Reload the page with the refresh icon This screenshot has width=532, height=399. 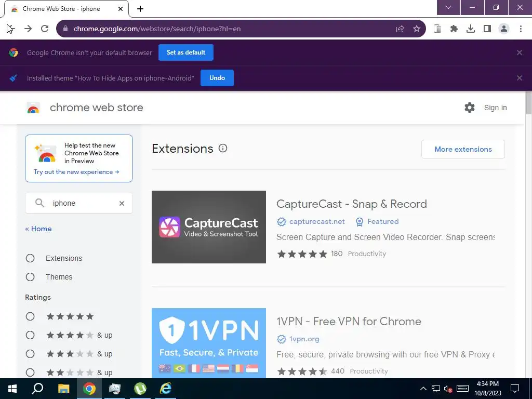[x=45, y=29]
